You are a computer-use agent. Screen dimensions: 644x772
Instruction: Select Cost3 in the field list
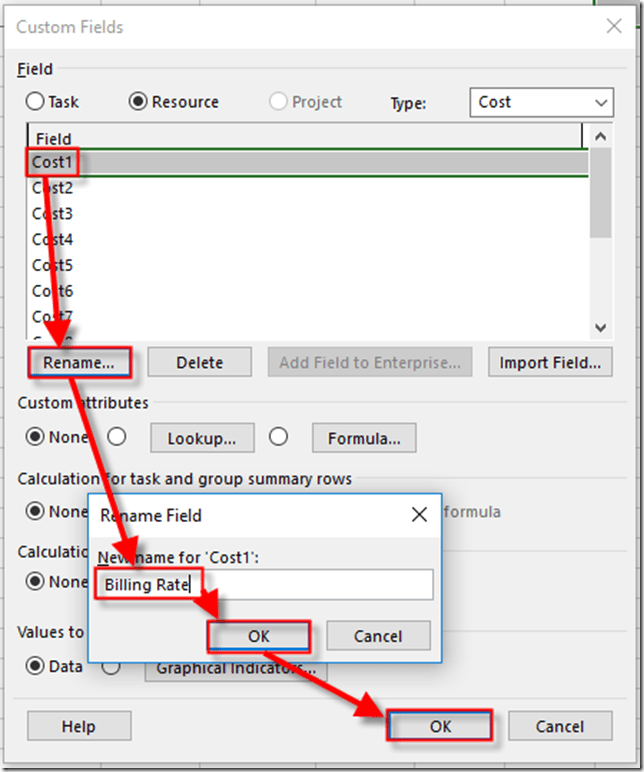(52, 214)
